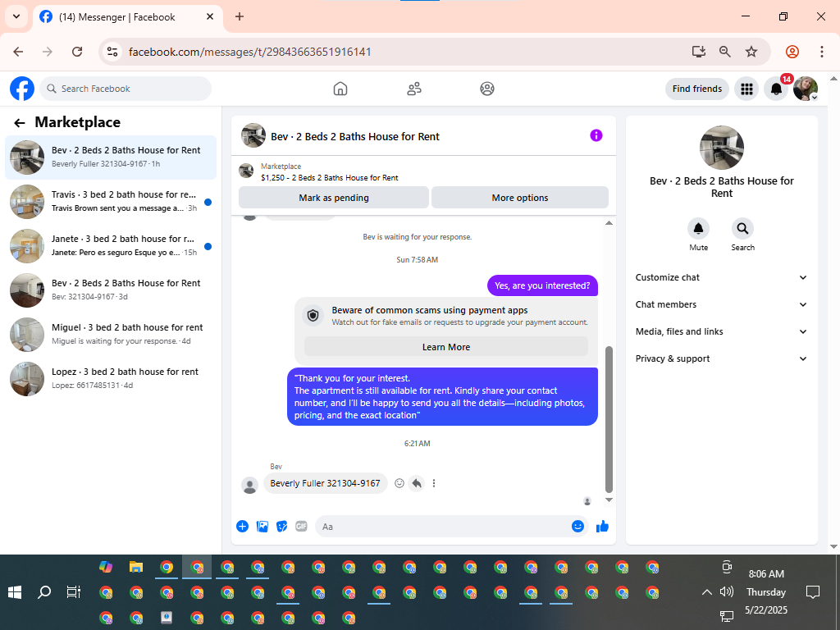The height and width of the screenshot is (630, 840).
Task: Open Chrome three-dot menu
Action: (822, 52)
